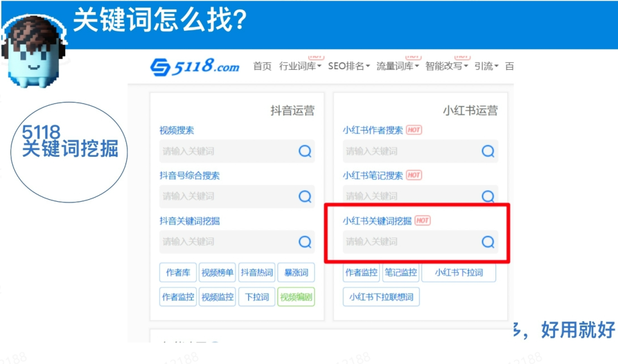Click the 抖音热词 button
The image size is (618, 364).
pyautogui.click(x=256, y=272)
